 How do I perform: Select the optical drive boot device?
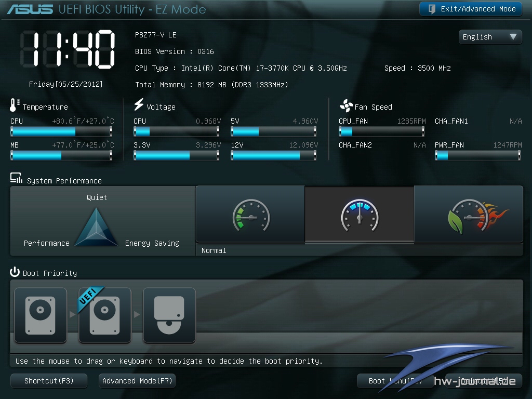(x=169, y=315)
